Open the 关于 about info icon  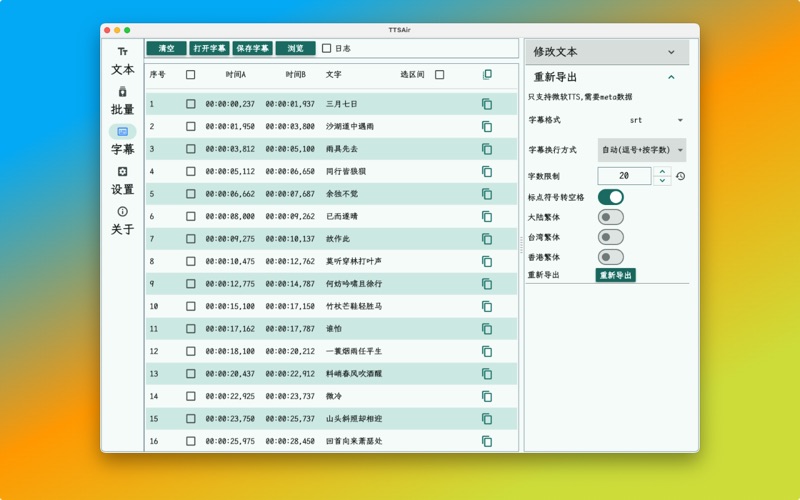pyautogui.click(x=122, y=211)
